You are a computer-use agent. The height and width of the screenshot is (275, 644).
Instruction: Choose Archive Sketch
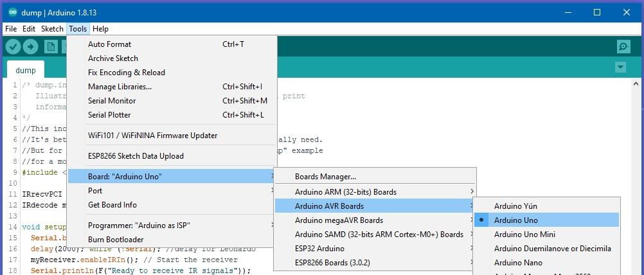(172, 58)
